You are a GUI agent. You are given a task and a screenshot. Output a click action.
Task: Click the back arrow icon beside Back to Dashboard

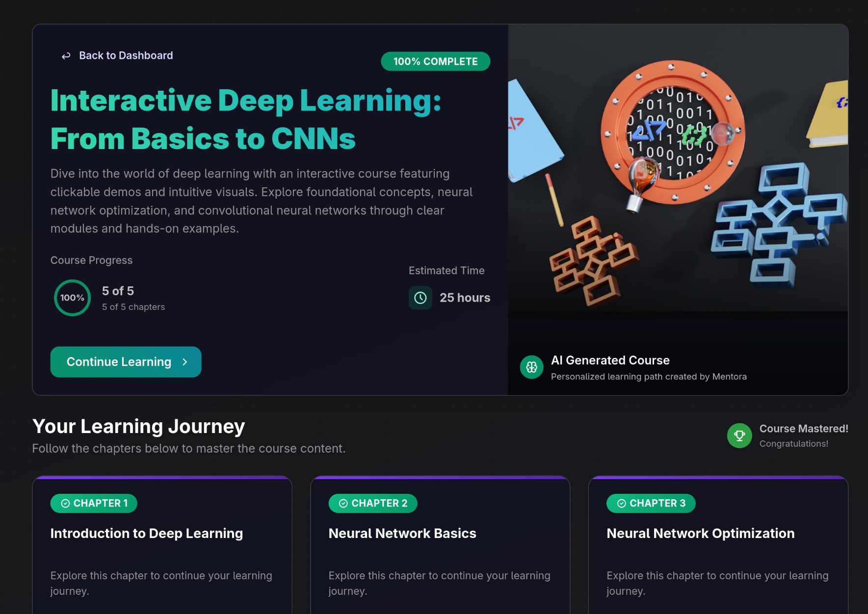(66, 56)
